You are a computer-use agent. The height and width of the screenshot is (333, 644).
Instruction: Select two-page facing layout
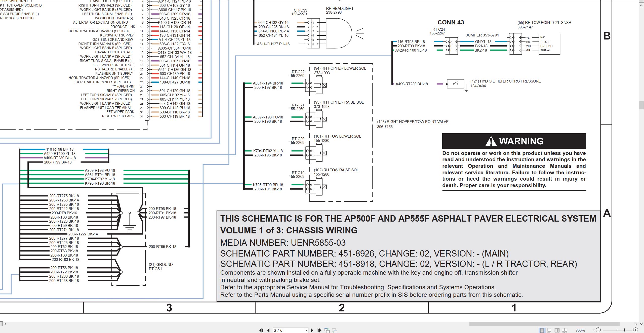pyautogui.click(x=557, y=330)
